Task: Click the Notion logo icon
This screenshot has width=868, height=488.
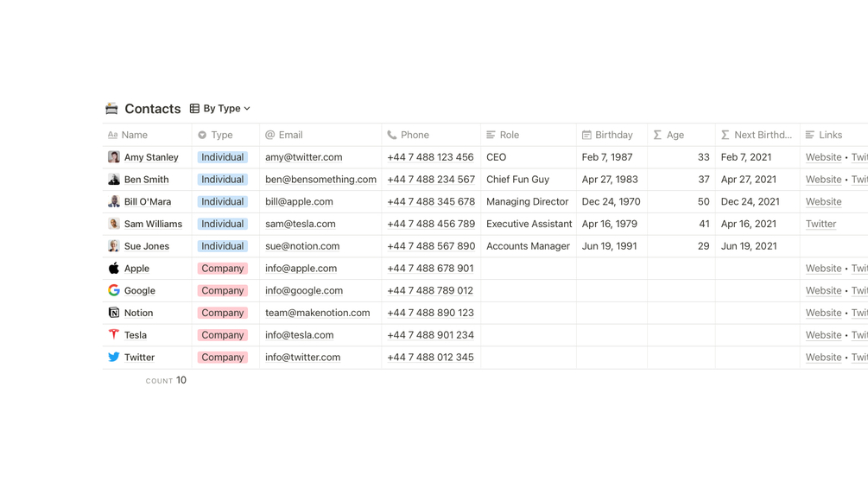Action: point(113,313)
